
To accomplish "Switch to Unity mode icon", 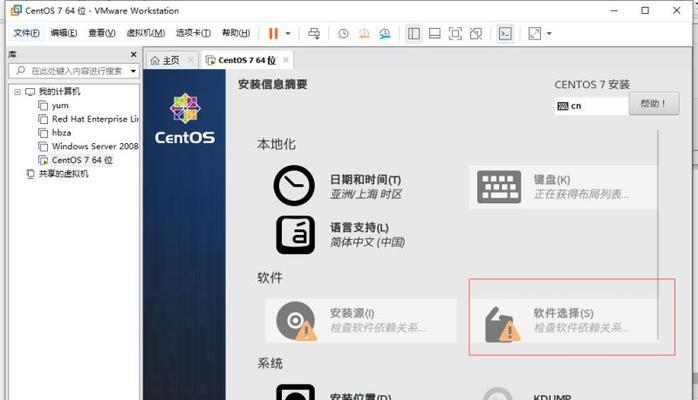I will click(476, 33).
